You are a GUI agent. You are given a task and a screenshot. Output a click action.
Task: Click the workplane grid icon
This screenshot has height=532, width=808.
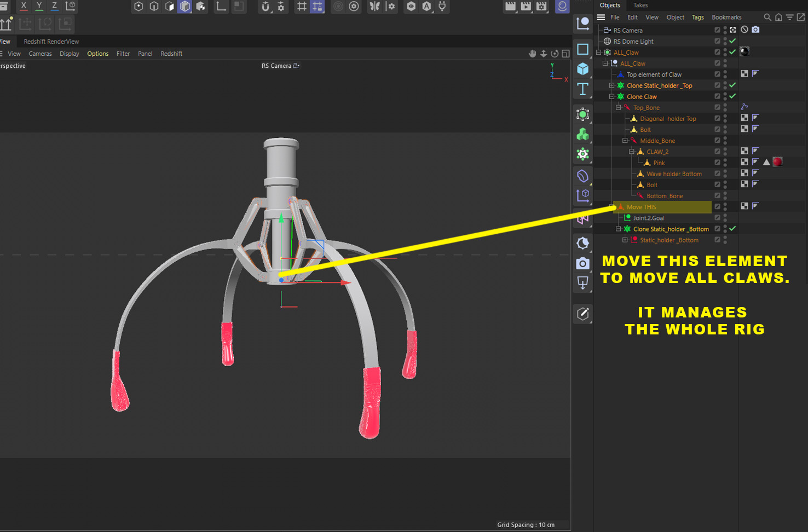click(x=302, y=7)
